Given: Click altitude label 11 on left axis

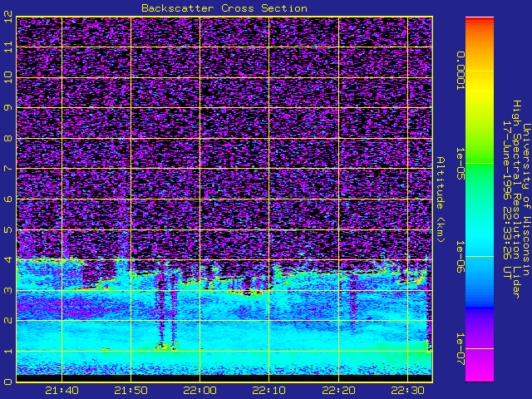Looking at the screenshot, I should [8, 47].
